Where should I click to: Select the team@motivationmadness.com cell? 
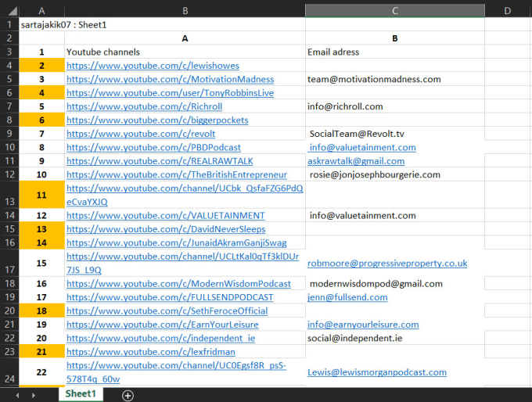tap(395, 79)
